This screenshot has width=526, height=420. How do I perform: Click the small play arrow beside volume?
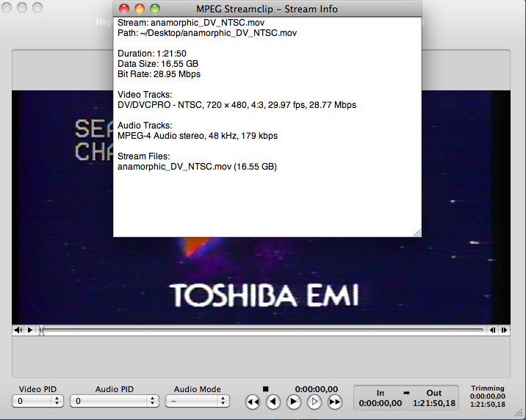pos(30,330)
